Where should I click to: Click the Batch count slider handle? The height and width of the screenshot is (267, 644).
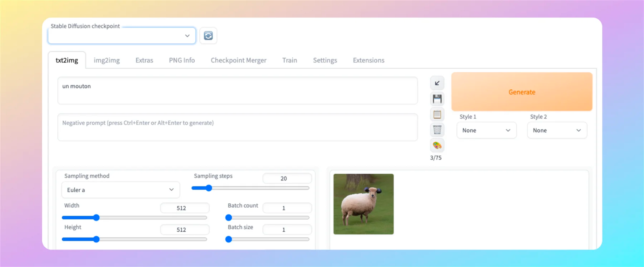click(x=229, y=218)
